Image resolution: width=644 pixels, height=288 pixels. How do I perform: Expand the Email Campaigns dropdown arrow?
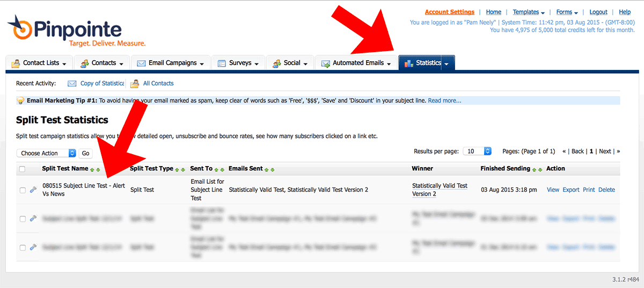202,64
